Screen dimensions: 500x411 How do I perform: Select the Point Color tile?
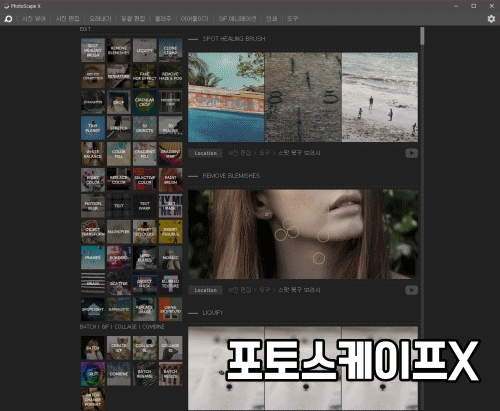click(93, 180)
